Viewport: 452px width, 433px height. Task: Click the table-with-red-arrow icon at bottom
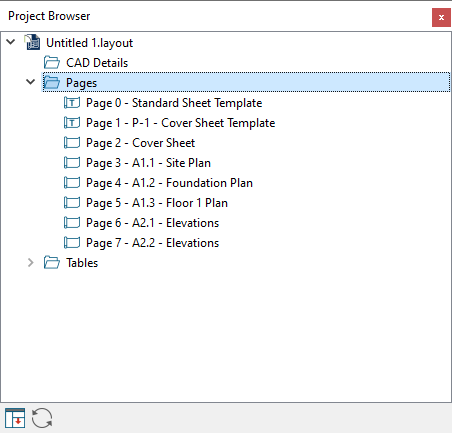coord(15,418)
